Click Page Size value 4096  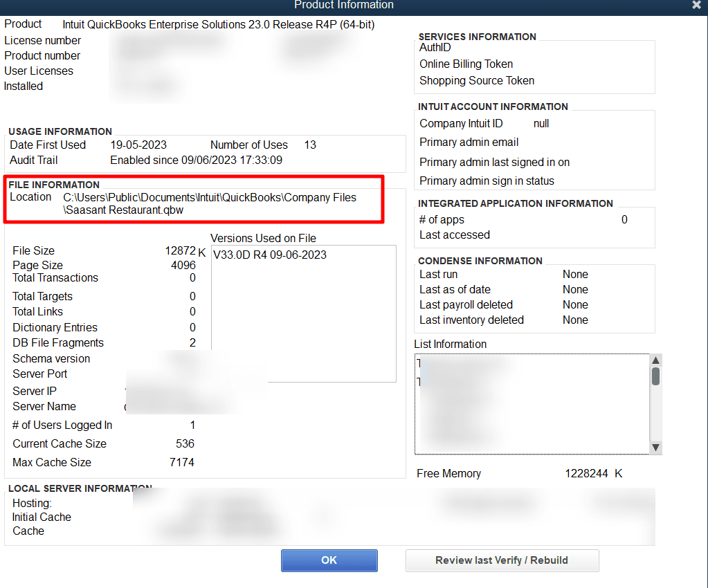point(183,265)
